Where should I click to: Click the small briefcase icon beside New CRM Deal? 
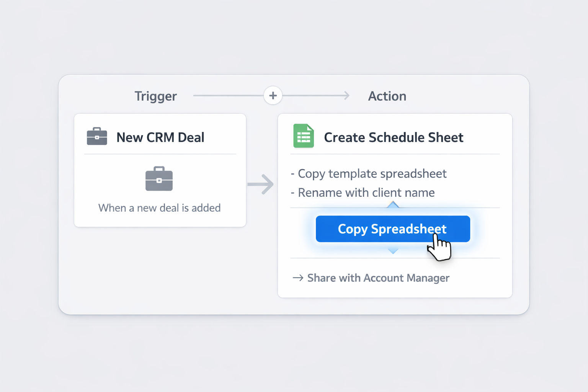[97, 136]
